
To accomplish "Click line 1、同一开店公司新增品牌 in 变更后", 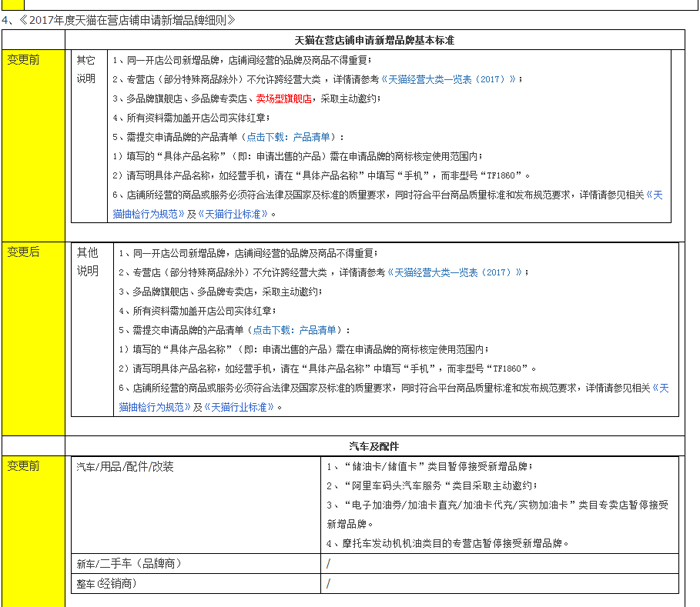I will pyautogui.click(x=248, y=253).
